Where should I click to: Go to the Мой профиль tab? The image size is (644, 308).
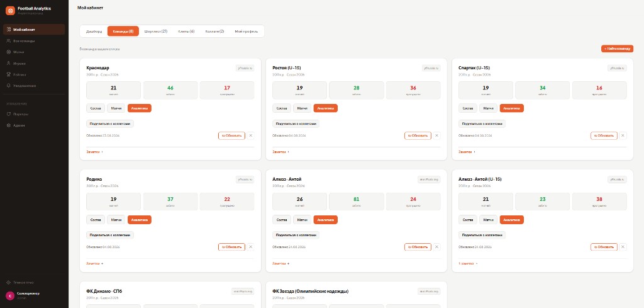(247, 31)
